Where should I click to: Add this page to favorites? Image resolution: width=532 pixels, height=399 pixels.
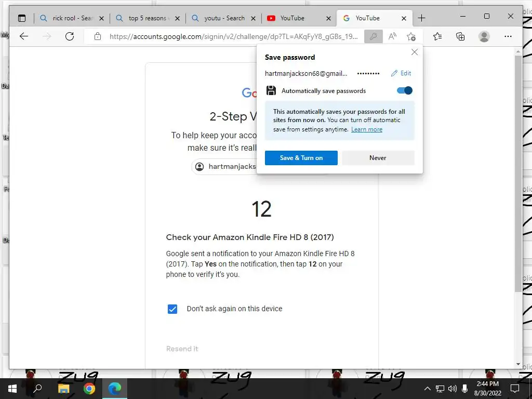(x=411, y=36)
